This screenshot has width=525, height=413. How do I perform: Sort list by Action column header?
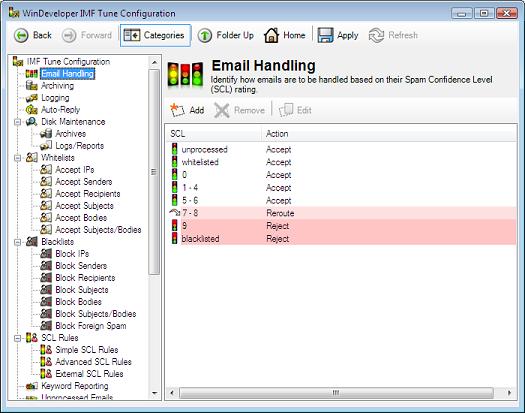click(389, 134)
